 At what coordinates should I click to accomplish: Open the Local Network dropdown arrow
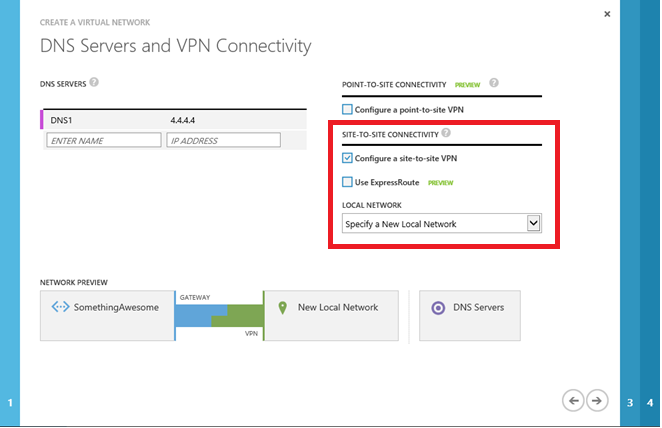click(533, 224)
